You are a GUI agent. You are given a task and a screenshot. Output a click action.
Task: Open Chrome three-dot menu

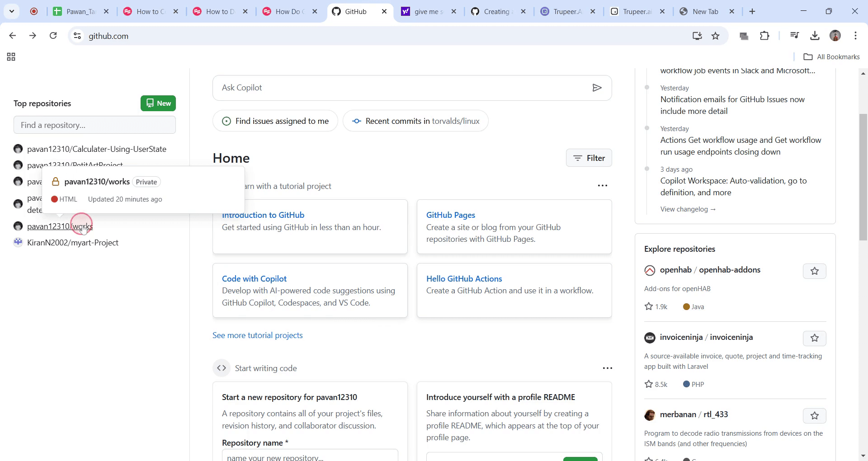[x=855, y=36]
